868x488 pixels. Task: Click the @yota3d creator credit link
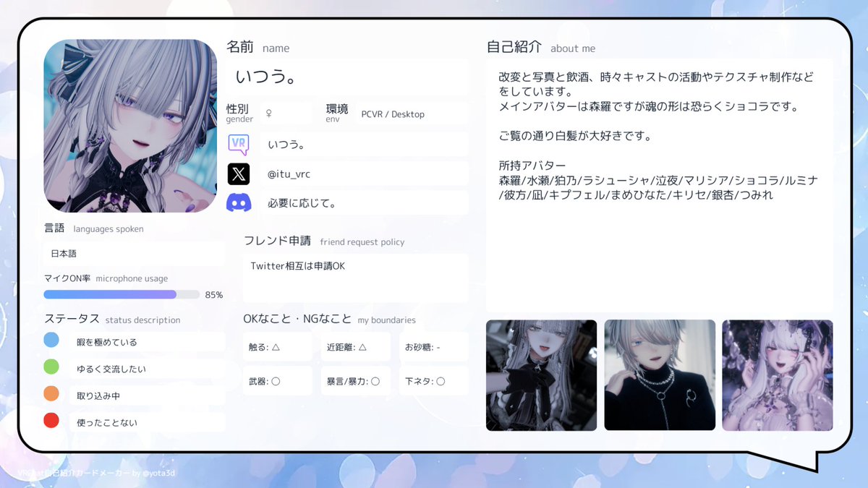161,474
